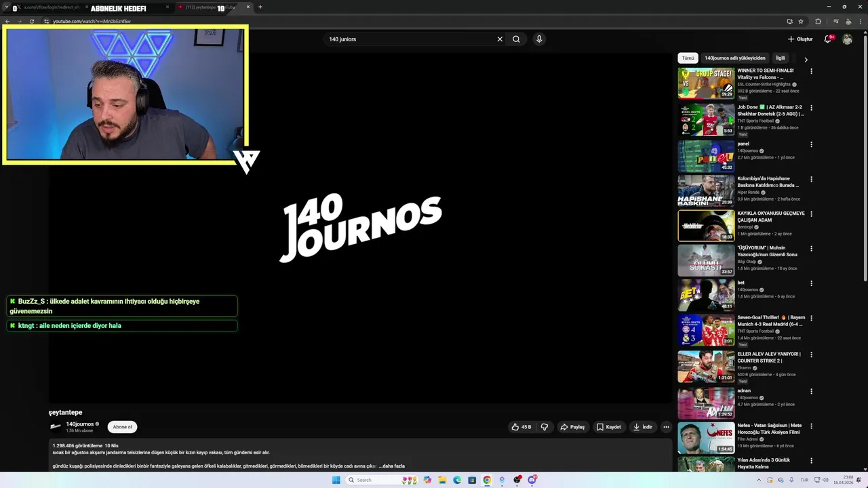Viewport: 868px width, 488px height.
Task: Click the browser back arrow
Action: [x=7, y=21]
